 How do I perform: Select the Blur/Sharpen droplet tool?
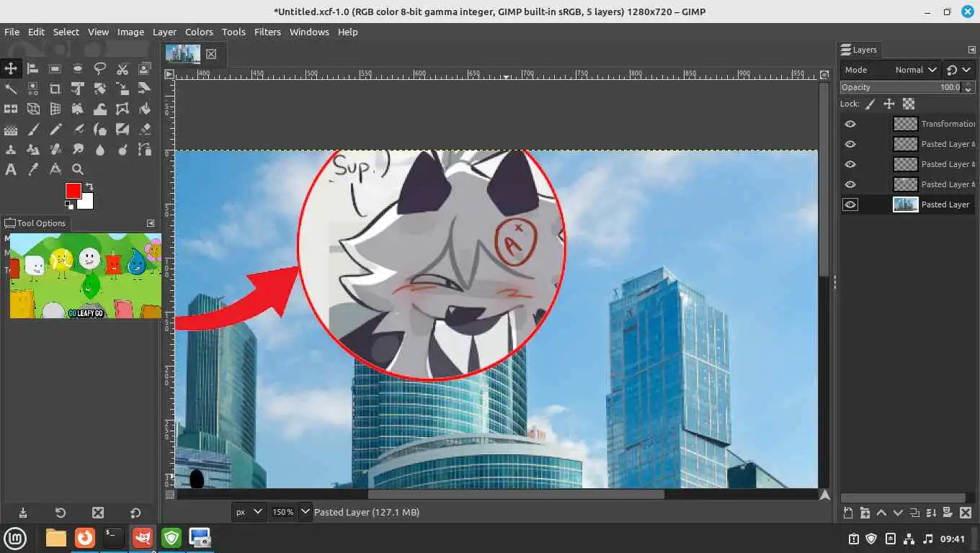pyautogui.click(x=100, y=149)
